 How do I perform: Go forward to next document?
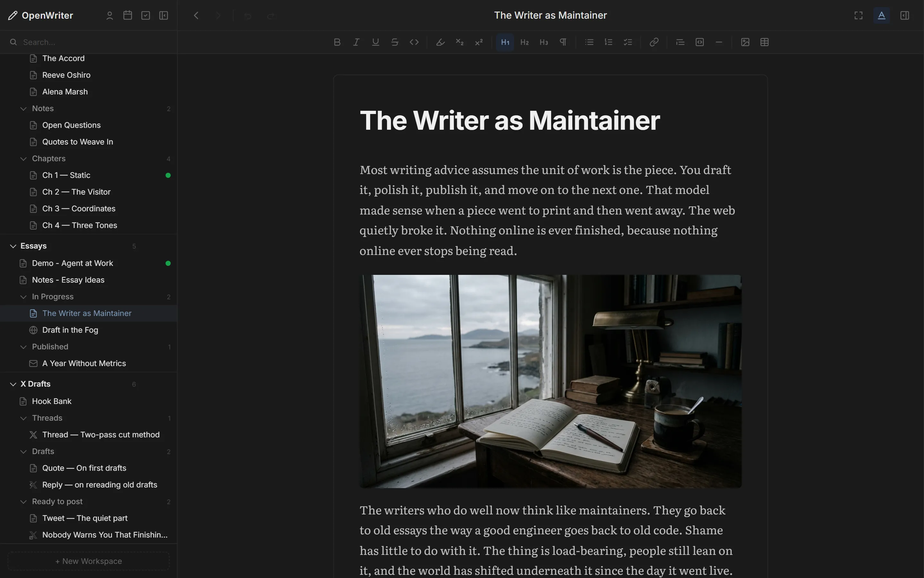(218, 15)
